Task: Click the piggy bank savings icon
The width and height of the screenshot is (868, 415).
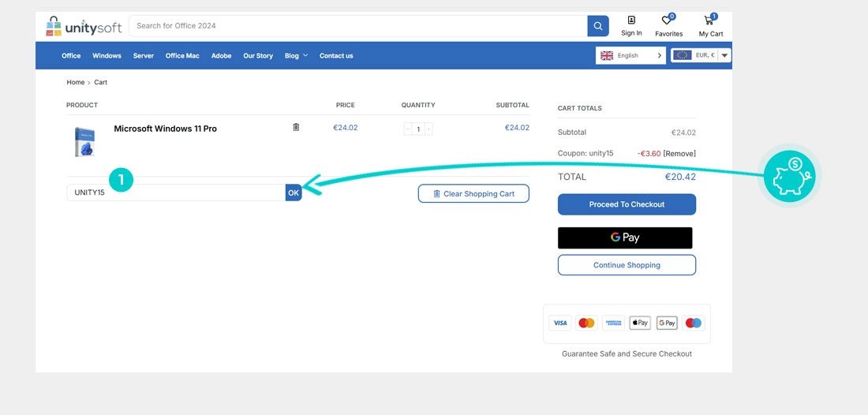Action: coord(790,175)
